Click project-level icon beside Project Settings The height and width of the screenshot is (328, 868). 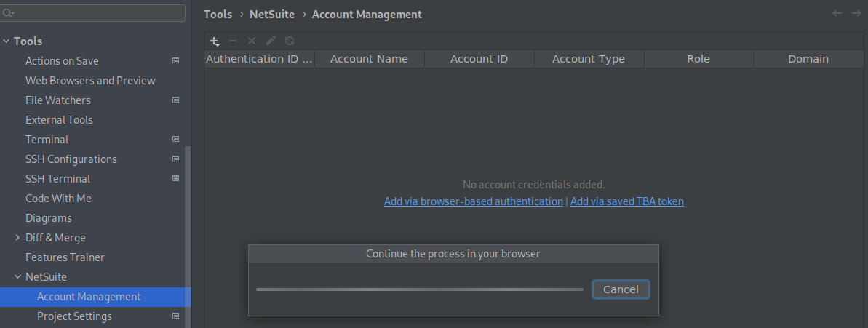click(175, 316)
